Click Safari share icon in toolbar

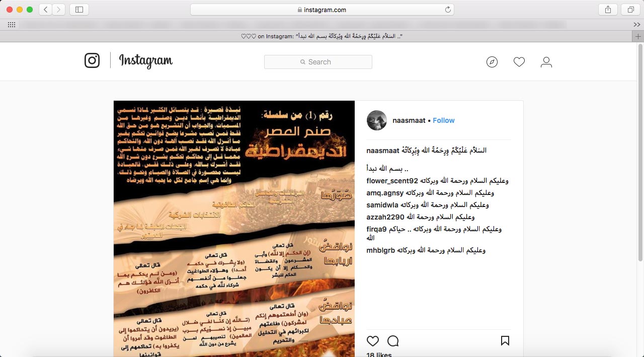coord(608,10)
